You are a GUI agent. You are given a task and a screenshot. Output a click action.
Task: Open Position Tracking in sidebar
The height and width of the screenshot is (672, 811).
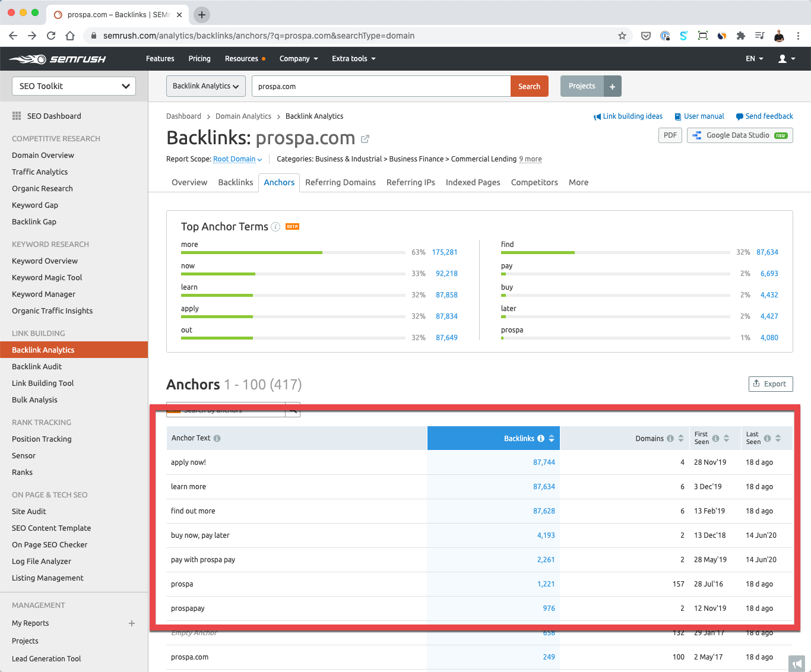click(42, 439)
